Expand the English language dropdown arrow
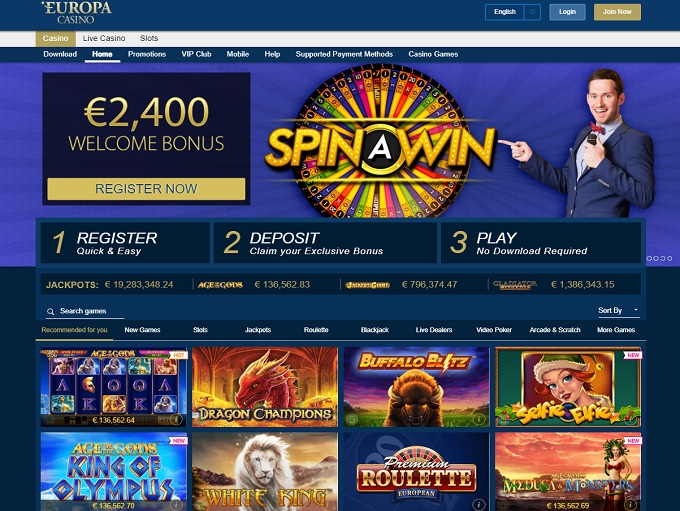This screenshot has height=511, width=680. point(532,12)
